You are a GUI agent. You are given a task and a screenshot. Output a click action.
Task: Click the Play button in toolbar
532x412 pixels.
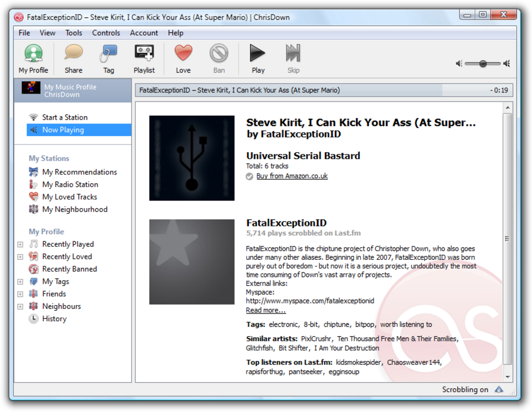tap(258, 58)
